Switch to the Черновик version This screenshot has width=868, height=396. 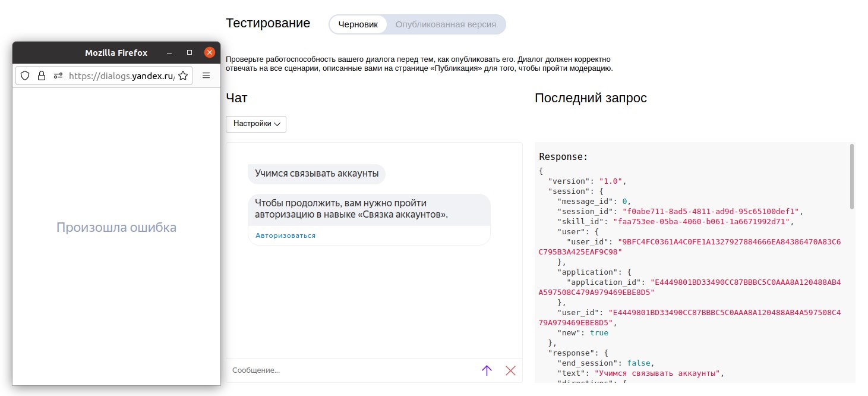358,24
